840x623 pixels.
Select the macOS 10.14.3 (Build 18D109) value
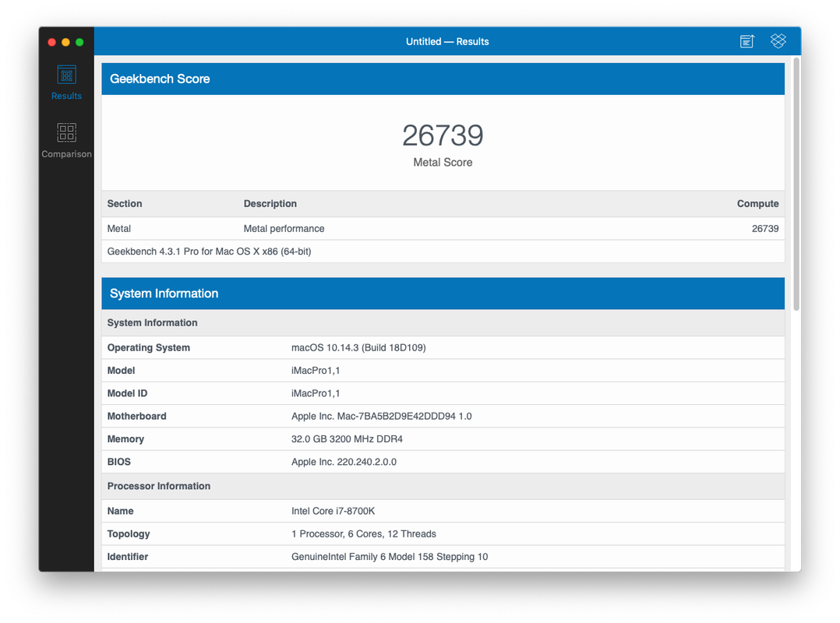pos(358,347)
